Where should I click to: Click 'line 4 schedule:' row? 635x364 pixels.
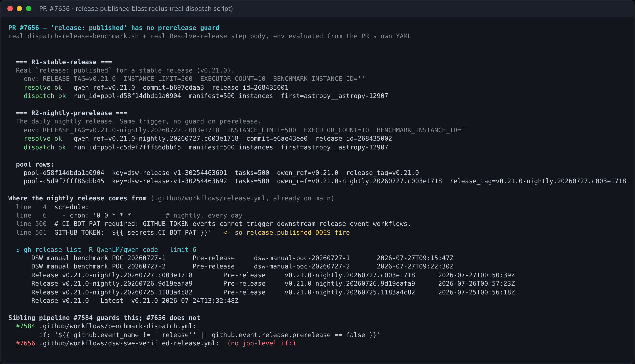pos(52,207)
